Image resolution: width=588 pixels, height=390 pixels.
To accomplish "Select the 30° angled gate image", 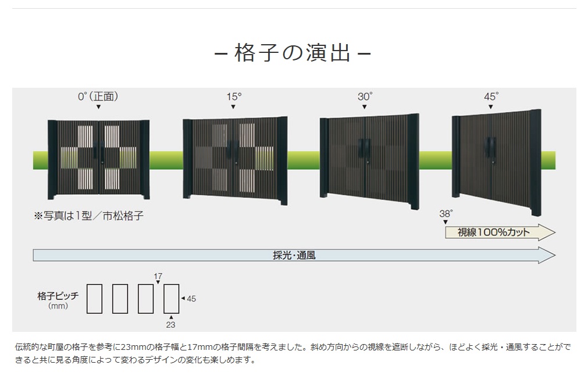I will [369, 162].
